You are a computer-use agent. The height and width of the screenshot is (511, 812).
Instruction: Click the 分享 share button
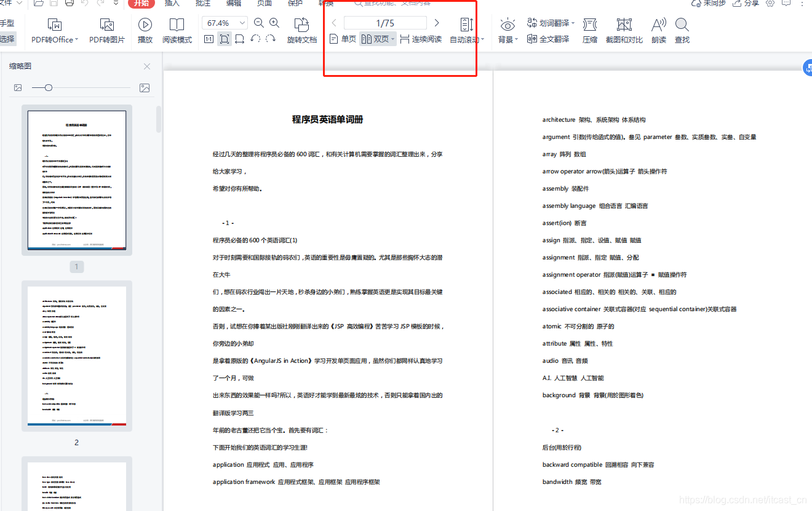click(x=745, y=3)
